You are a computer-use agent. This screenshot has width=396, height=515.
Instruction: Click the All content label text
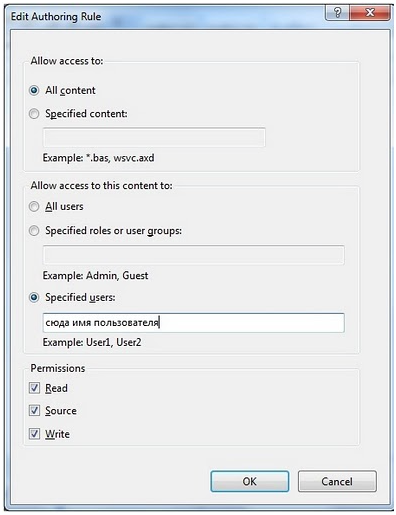70,90
